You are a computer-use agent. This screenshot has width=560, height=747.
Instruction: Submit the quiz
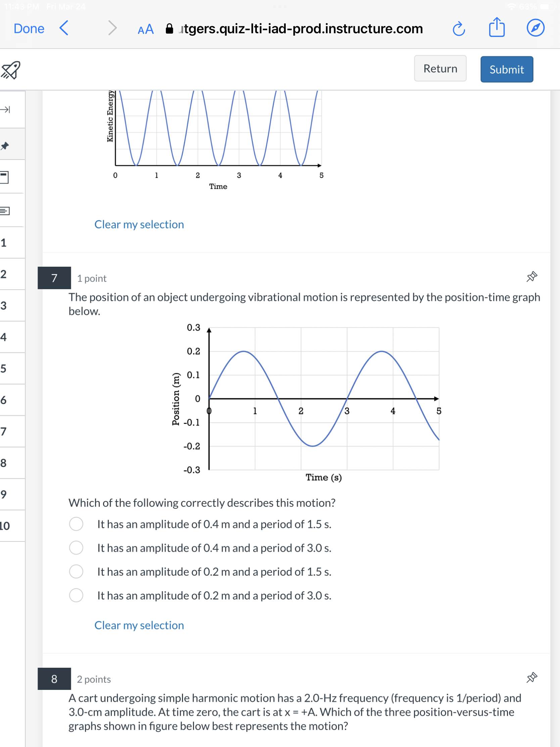(x=506, y=69)
